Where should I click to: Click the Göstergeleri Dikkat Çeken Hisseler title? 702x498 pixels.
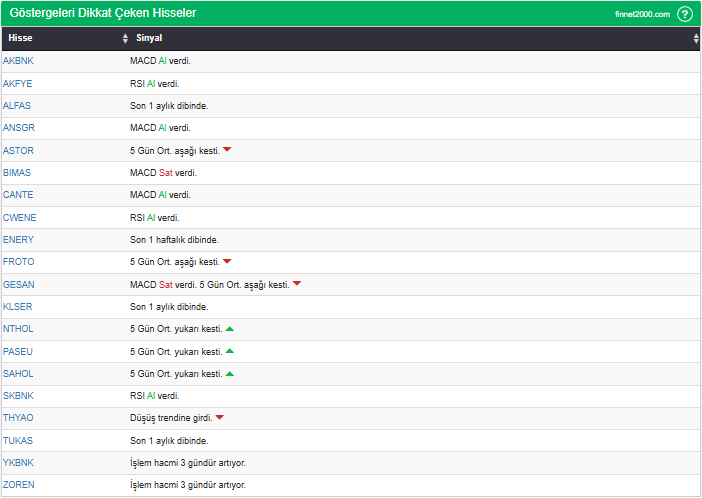pos(102,14)
